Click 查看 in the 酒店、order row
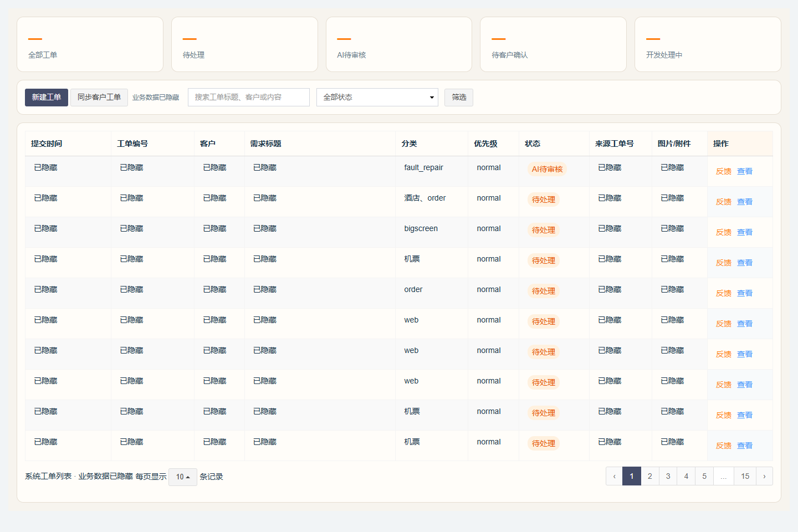Image resolution: width=798 pixels, height=532 pixels. [x=745, y=202]
